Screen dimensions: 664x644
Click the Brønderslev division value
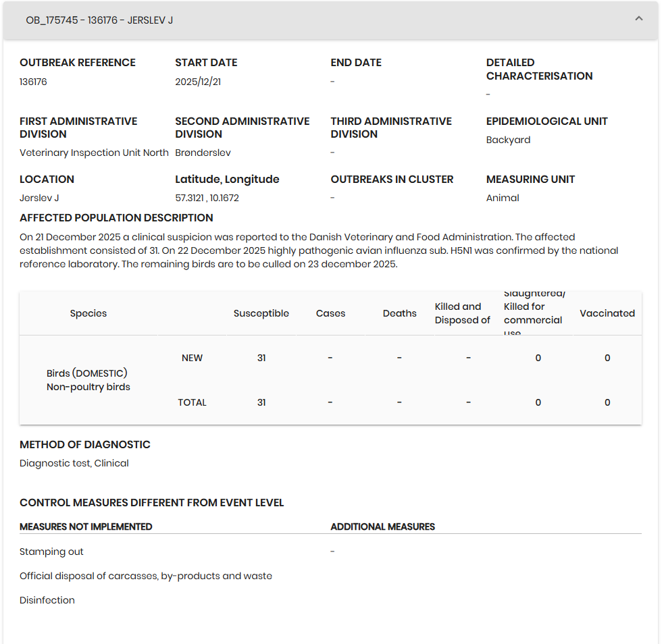tap(203, 153)
